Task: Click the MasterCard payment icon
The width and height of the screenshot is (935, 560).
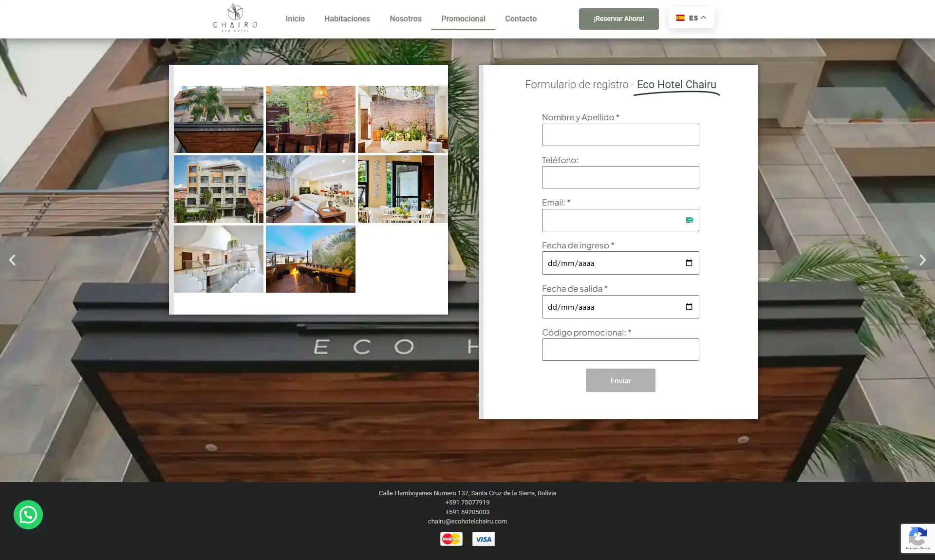Action: click(x=451, y=539)
